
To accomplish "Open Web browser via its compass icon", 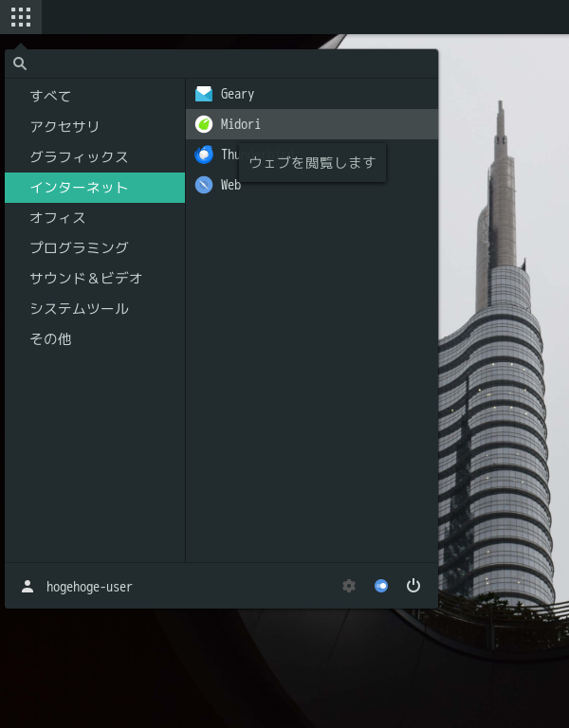I will (x=204, y=185).
